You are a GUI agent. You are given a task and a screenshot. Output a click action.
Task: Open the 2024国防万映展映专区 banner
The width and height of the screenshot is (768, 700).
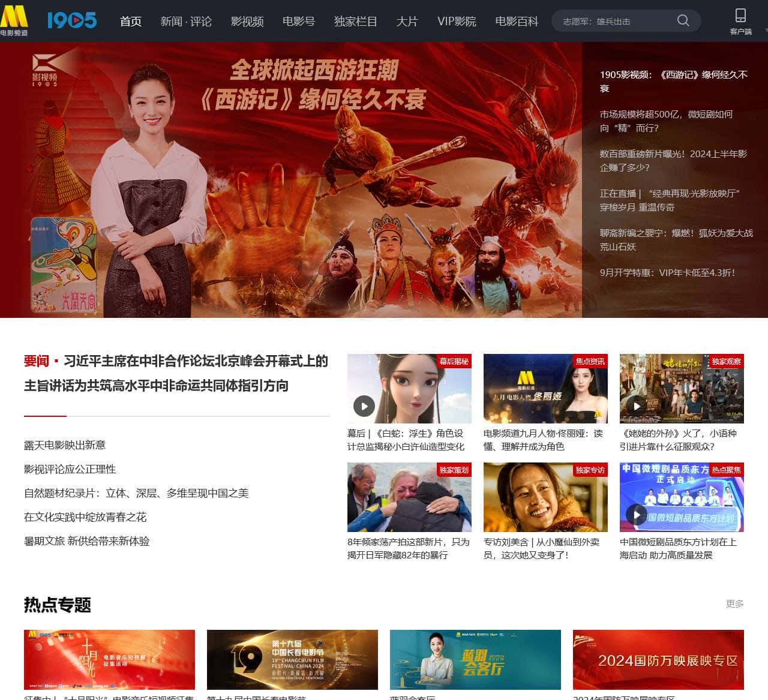point(658,660)
